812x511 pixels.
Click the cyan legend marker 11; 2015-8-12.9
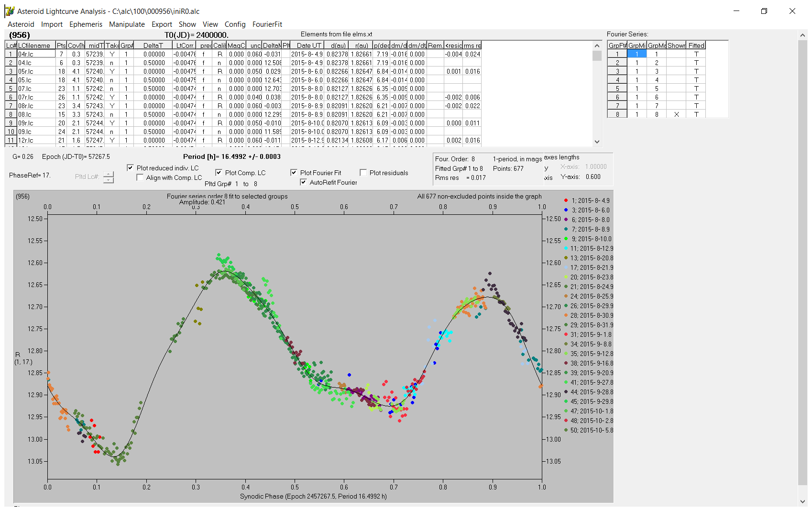(566, 248)
